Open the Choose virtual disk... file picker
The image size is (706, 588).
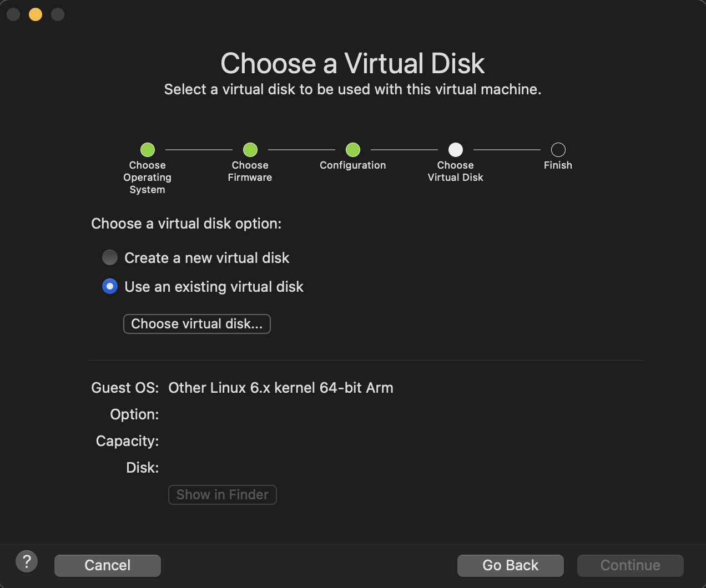pyautogui.click(x=196, y=324)
